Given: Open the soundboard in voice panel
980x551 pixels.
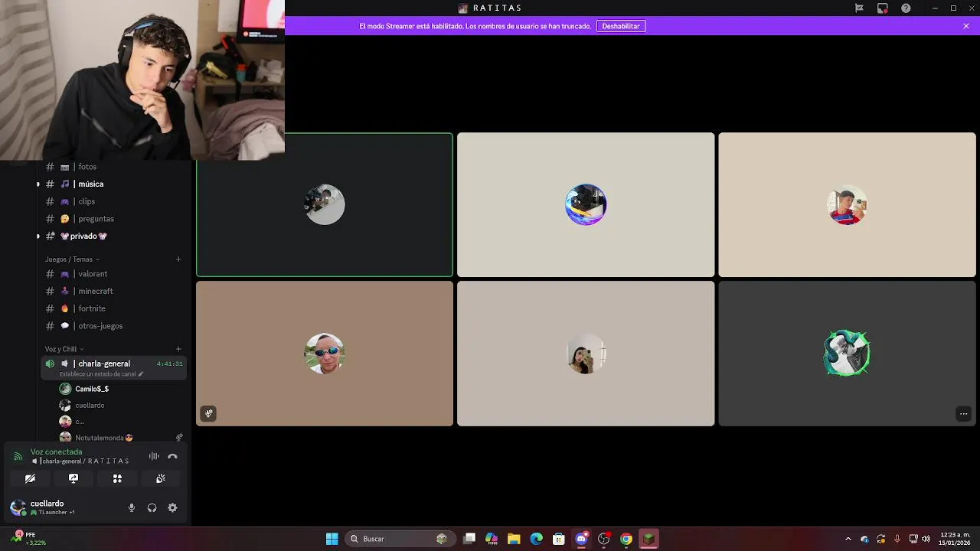Looking at the screenshot, I should tap(161, 478).
